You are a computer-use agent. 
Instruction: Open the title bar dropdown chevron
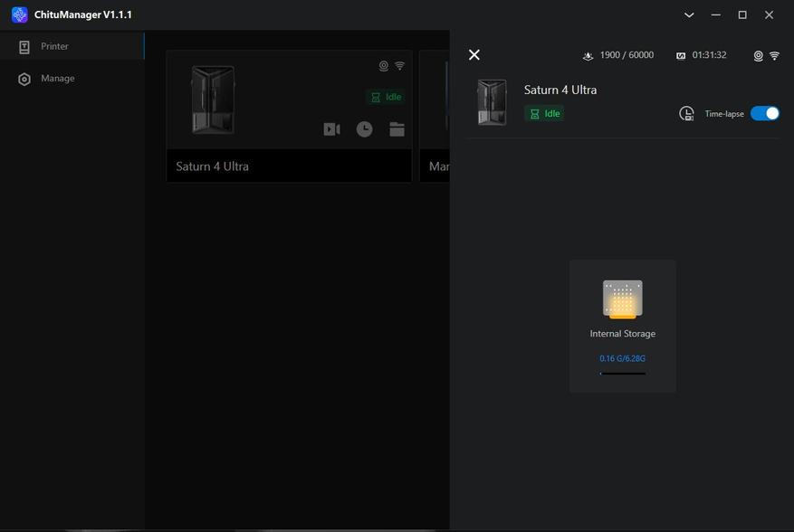coord(689,14)
